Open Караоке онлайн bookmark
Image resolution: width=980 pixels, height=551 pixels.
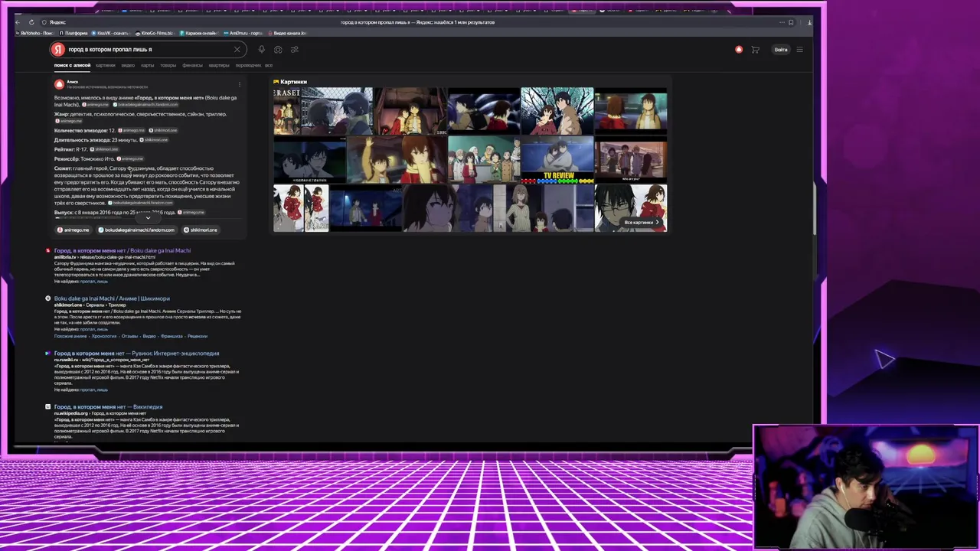pos(200,33)
